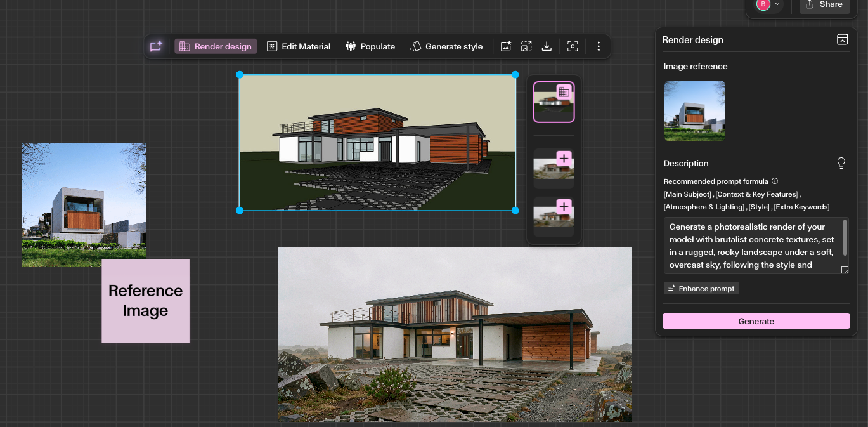The width and height of the screenshot is (868, 427).
Task: Click the AI image generate icon in toolbar
Action: [505, 46]
